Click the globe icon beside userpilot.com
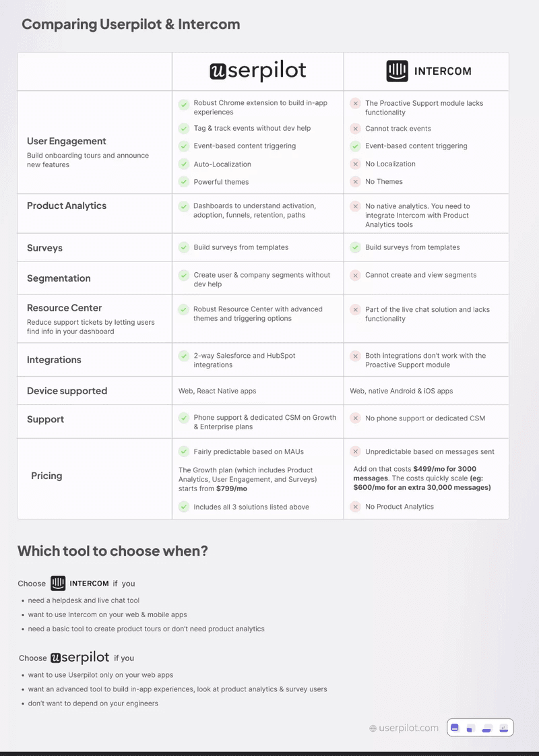Image resolution: width=539 pixels, height=756 pixels. point(373,728)
